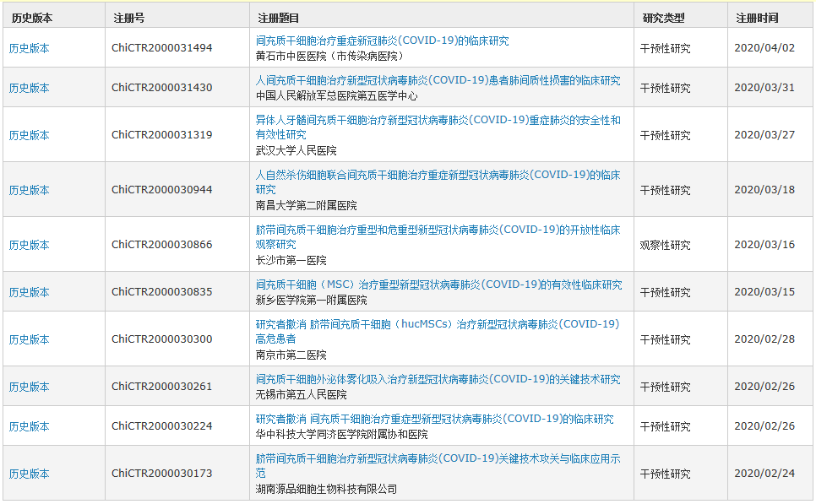Open trial title from 南京市第二医院
This screenshot has height=504, width=816.
click(438, 331)
